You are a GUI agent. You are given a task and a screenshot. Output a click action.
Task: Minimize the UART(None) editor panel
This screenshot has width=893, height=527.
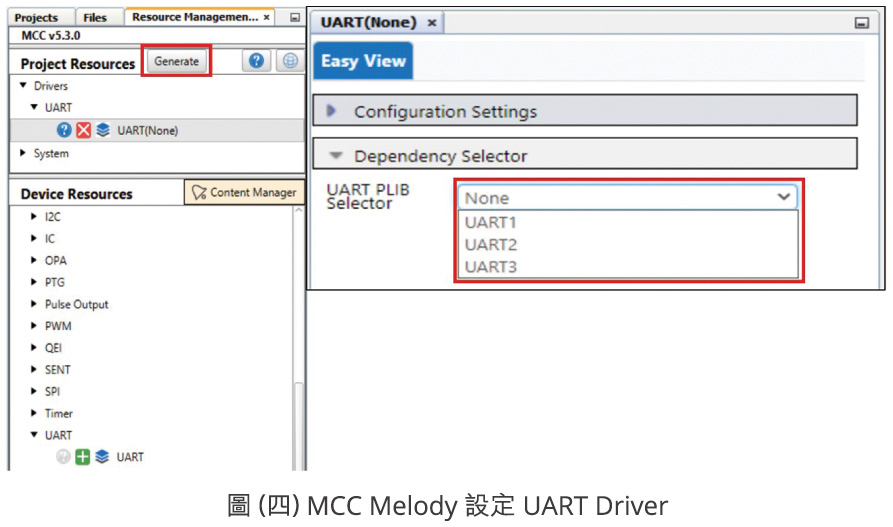[861, 23]
